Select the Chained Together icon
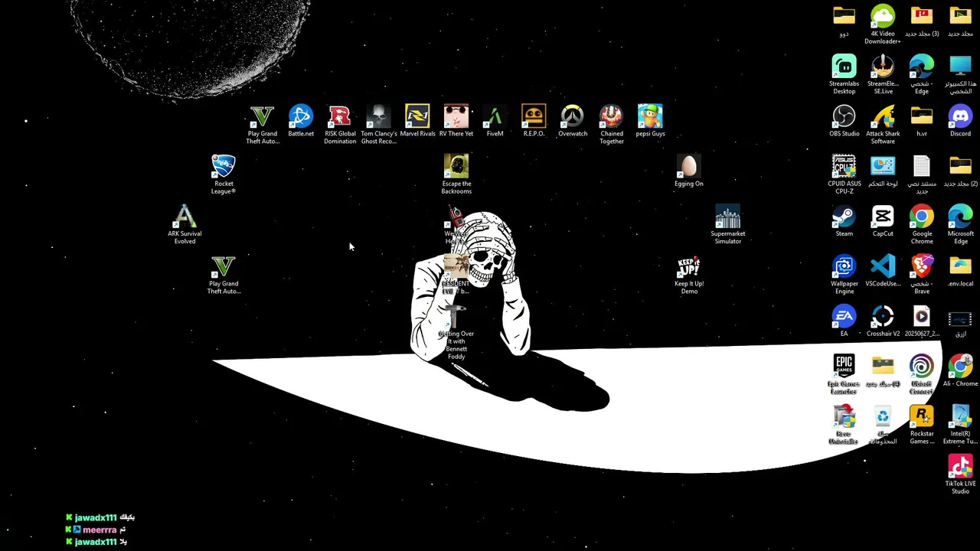The height and width of the screenshot is (551, 980). (612, 124)
